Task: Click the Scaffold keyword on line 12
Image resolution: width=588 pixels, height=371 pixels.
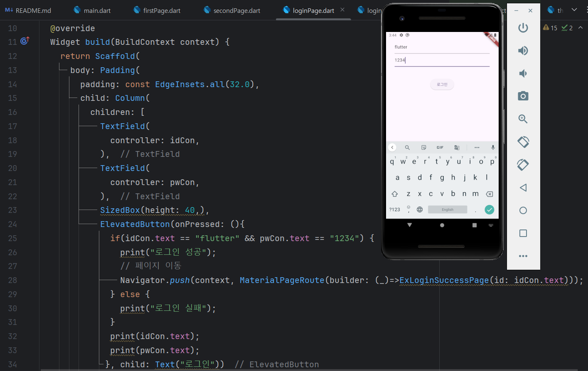Action: pyautogui.click(x=115, y=56)
